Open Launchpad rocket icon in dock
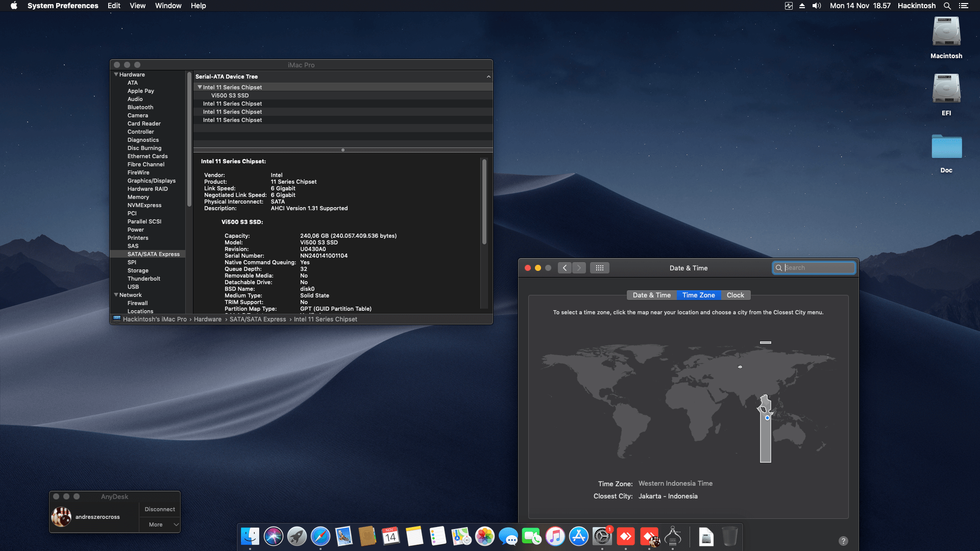 click(297, 536)
